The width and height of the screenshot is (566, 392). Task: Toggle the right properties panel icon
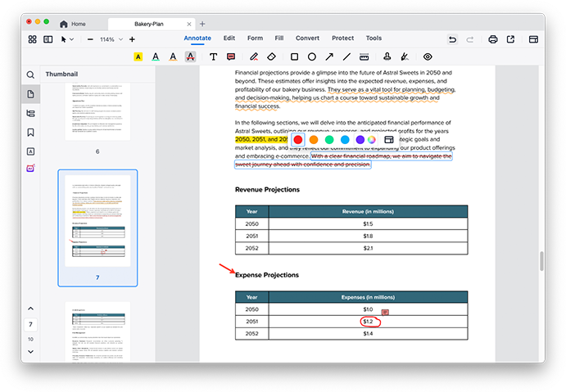coord(533,39)
